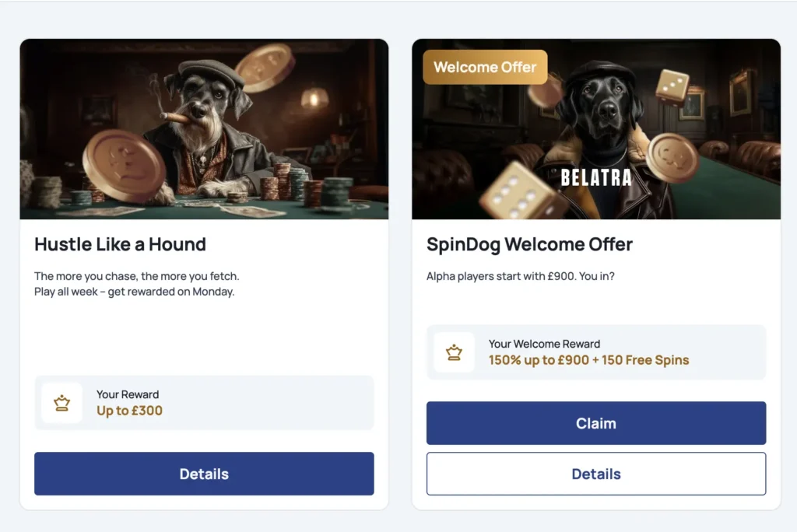
Task: Click the BELATRA logo text in the banner
Action: 596,178
